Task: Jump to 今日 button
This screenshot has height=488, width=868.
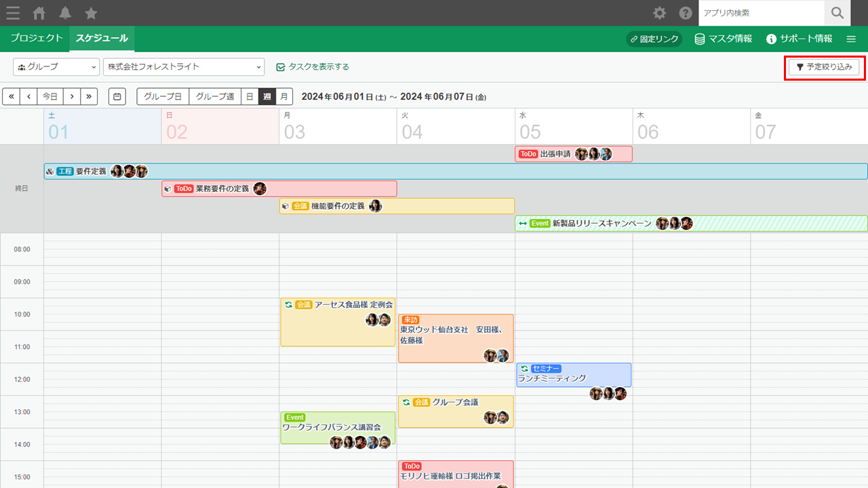Action: pyautogui.click(x=50, y=97)
